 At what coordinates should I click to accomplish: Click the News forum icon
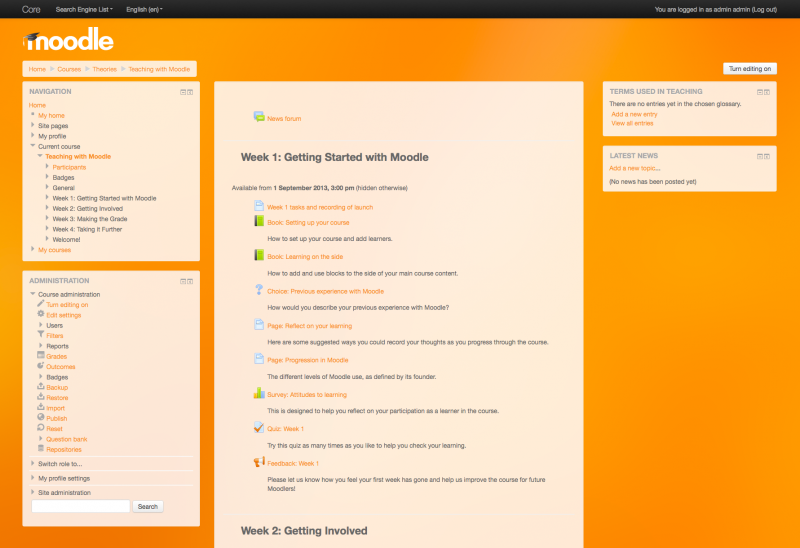tap(259, 117)
